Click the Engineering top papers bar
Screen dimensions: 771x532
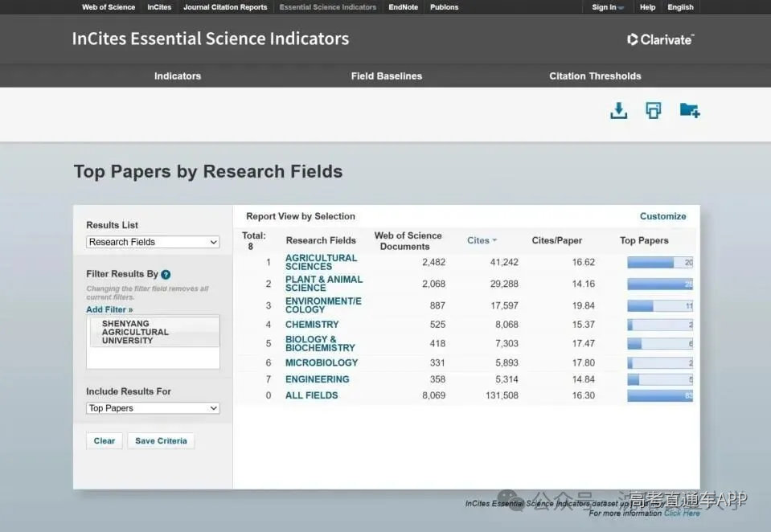click(x=660, y=379)
